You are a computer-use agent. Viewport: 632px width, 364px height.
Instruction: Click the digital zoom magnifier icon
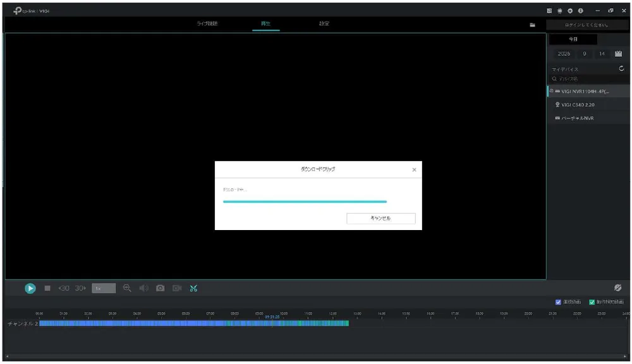point(127,288)
